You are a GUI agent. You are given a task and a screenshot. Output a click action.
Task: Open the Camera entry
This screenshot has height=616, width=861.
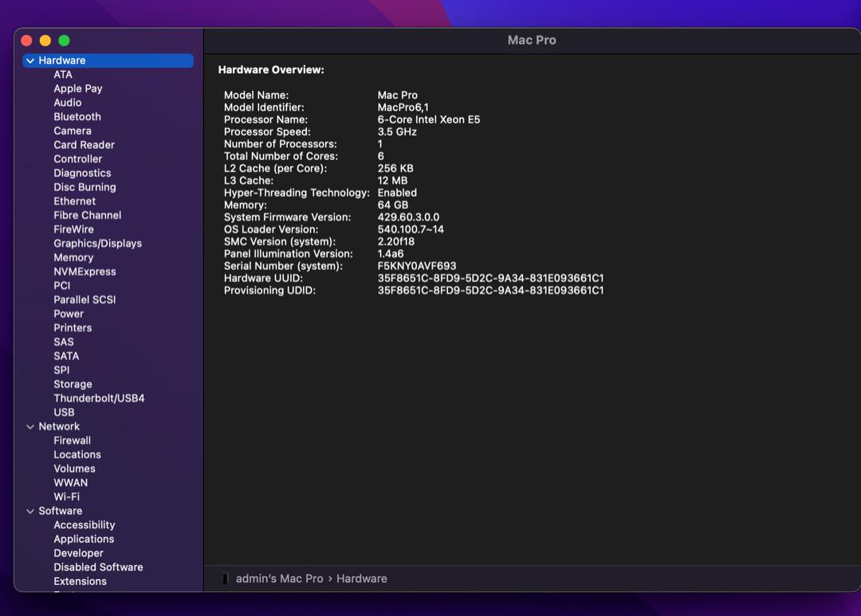point(73,131)
